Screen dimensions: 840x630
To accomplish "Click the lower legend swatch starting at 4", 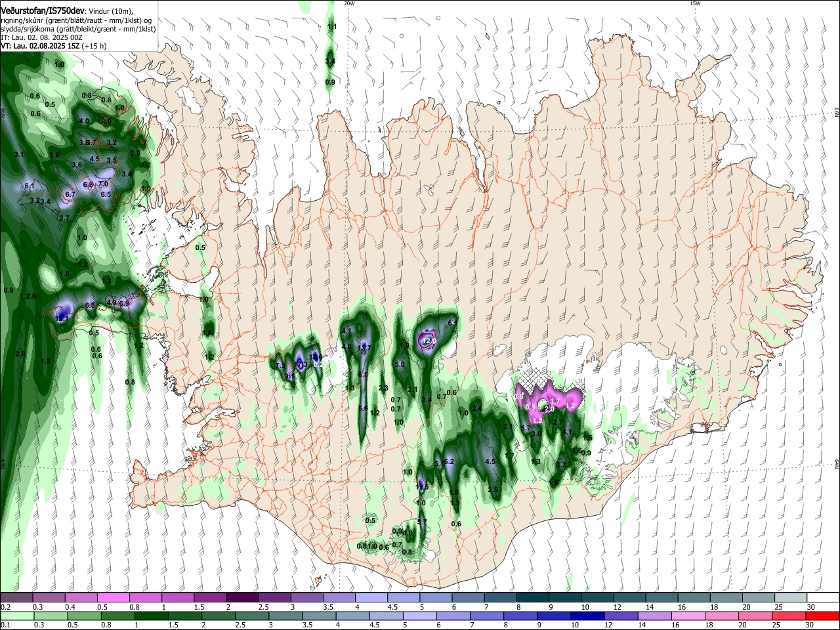I will [353, 616].
